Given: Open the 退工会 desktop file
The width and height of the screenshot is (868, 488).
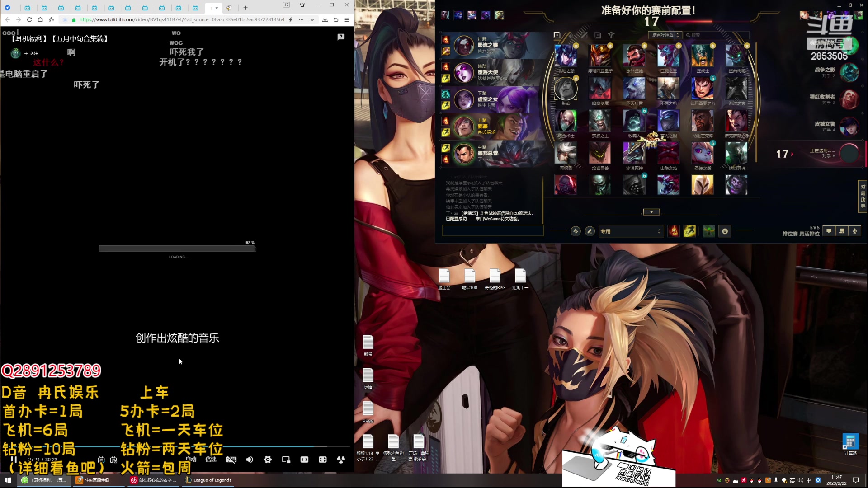Looking at the screenshot, I should tap(444, 279).
